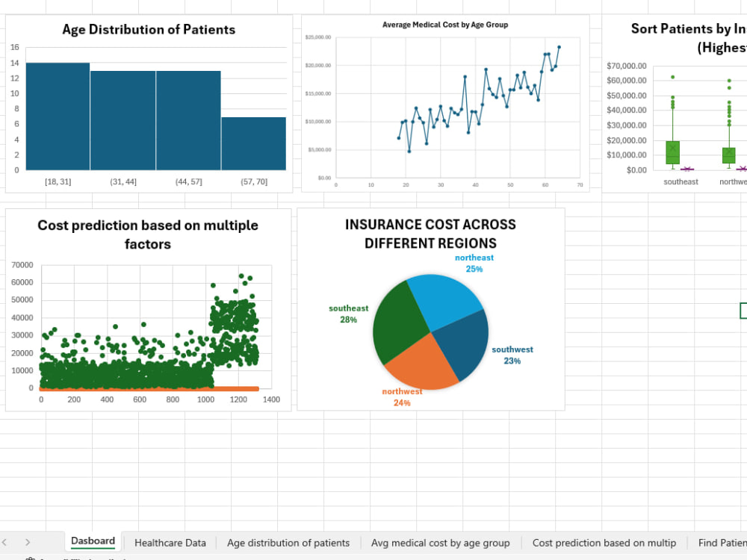Open the Dasboard sheet tab

click(93, 541)
